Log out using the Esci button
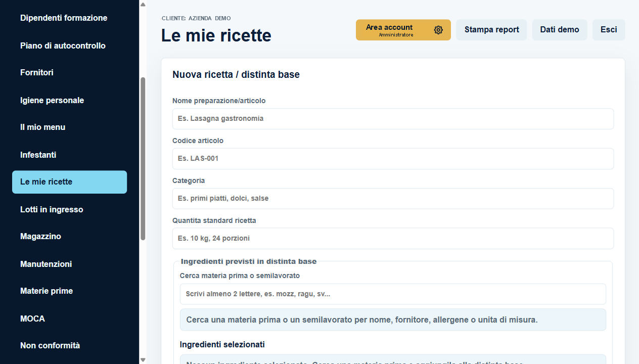 pos(609,30)
